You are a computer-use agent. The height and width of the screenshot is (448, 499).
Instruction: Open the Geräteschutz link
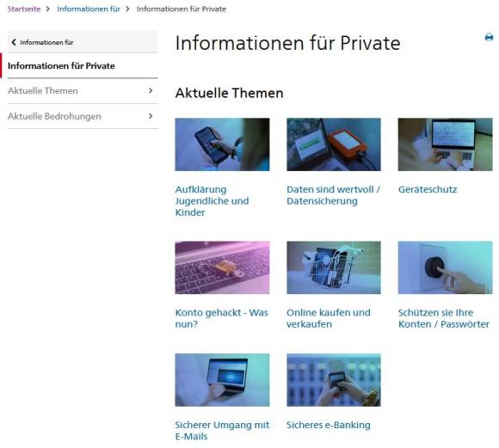[x=428, y=189]
